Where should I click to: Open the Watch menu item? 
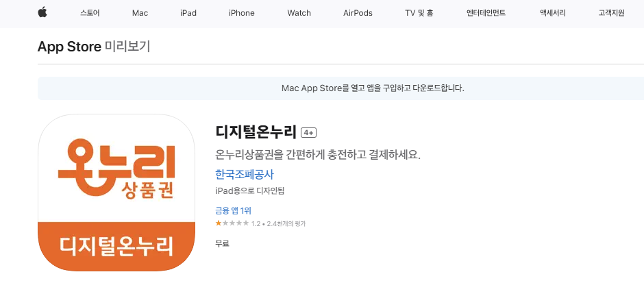pos(299,13)
